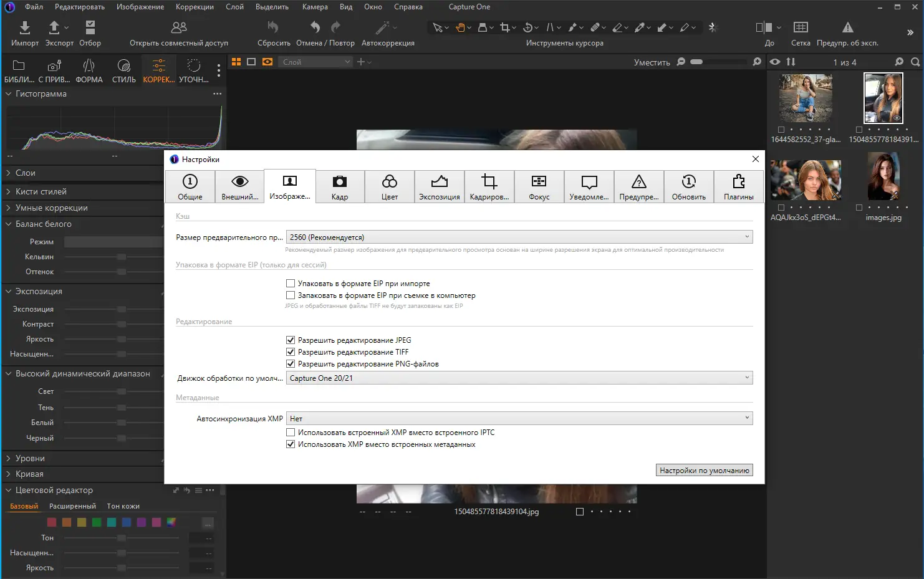Open the Фокус tab in Настройки

539,186
